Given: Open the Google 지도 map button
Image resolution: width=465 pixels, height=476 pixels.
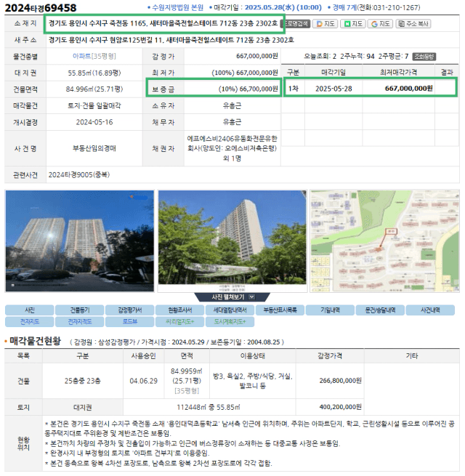Looking at the screenshot, I should [381, 24].
